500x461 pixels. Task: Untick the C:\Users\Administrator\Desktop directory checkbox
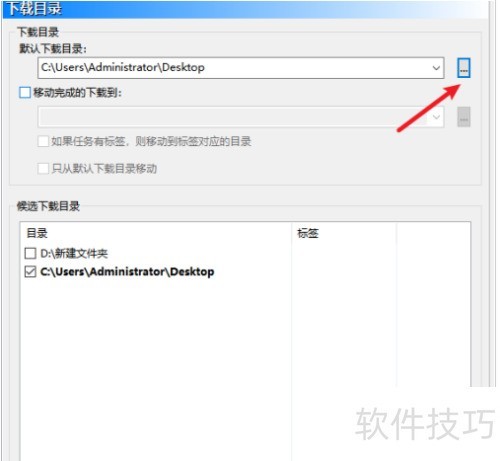[30, 272]
